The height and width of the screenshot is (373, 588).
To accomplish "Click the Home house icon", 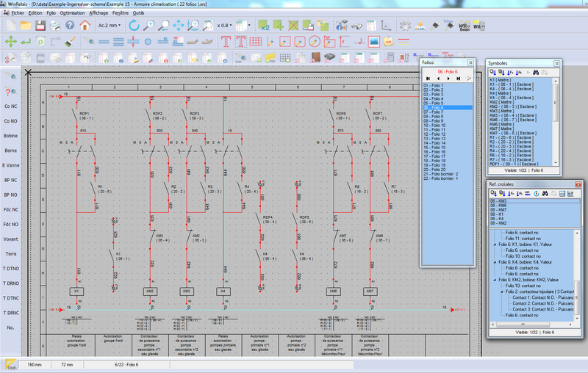I will coord(85,25).
